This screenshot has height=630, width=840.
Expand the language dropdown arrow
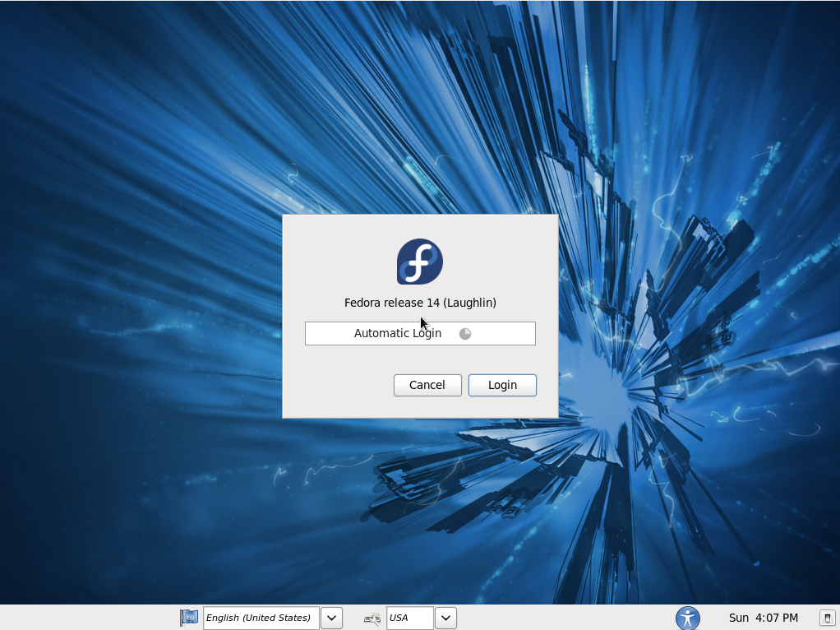331,618
